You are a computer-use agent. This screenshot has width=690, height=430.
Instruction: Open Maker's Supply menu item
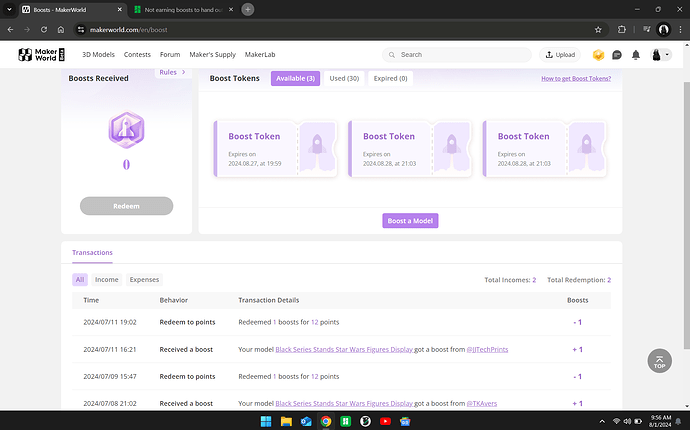pyautogui.click(x=213, y=55)
